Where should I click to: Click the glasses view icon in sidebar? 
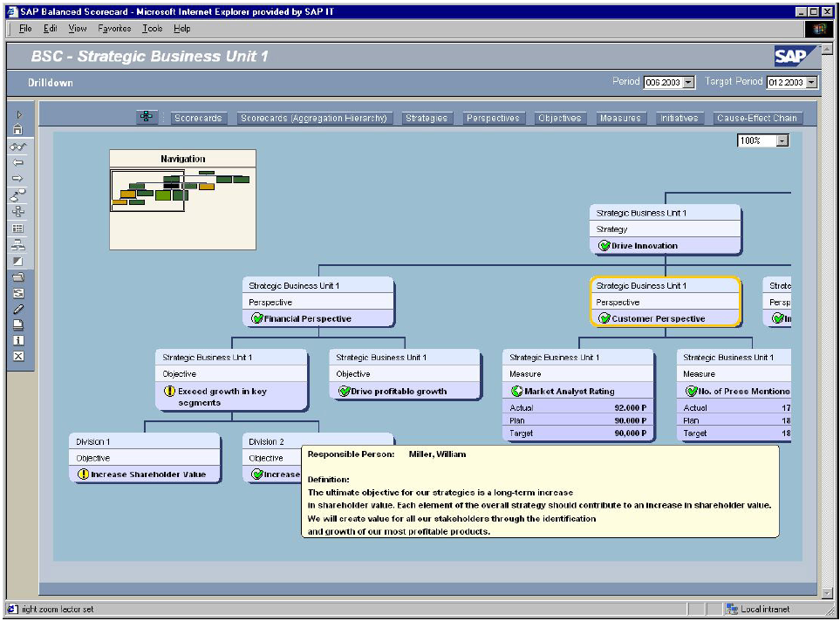18,147
